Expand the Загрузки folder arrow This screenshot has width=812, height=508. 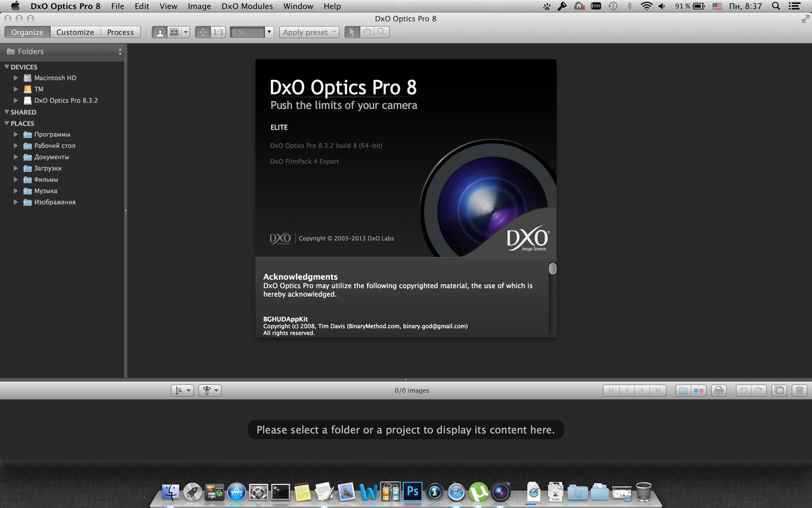[x=16, y=168]
